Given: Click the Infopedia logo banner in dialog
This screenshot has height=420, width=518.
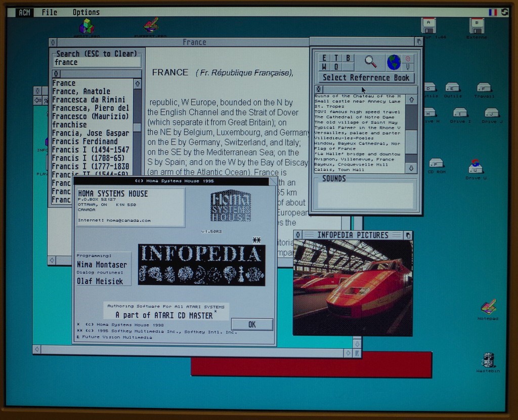Looking at the screenshot, I should click(201, 265).
